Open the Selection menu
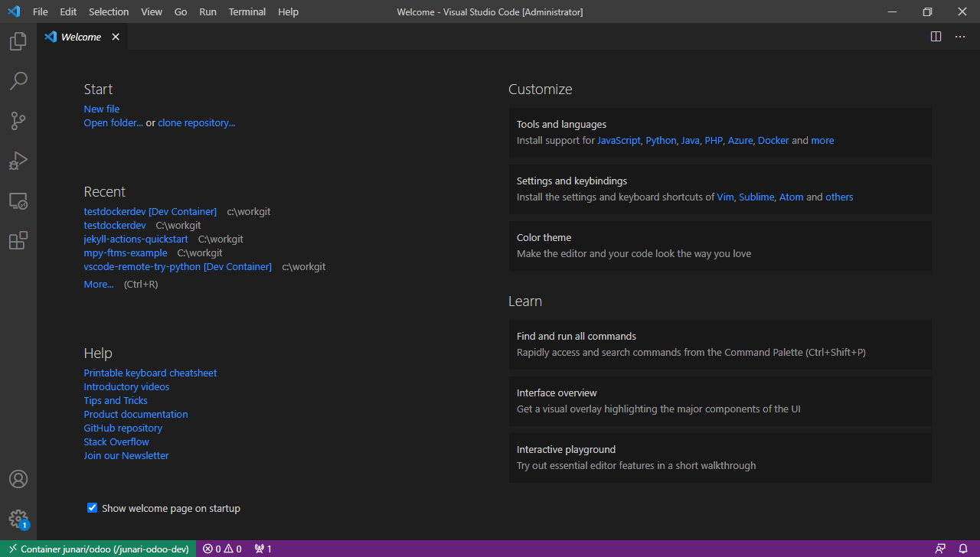Viewport: 980px width, 557px height. (109, 11)
